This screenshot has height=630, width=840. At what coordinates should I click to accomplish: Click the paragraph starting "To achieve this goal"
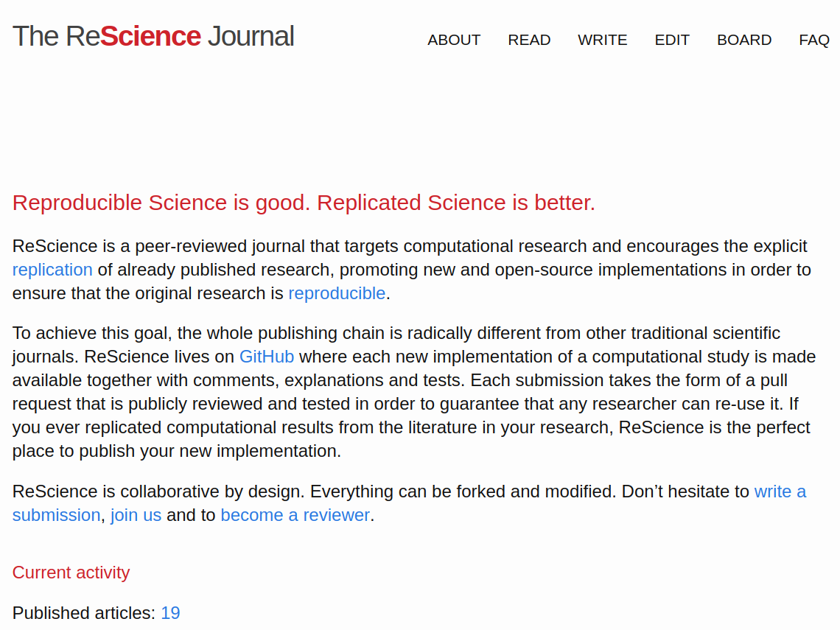[x=413, y=404]
